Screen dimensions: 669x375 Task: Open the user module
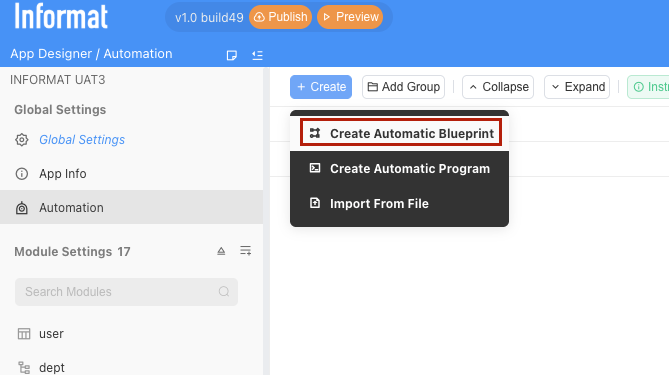point(51,334)
